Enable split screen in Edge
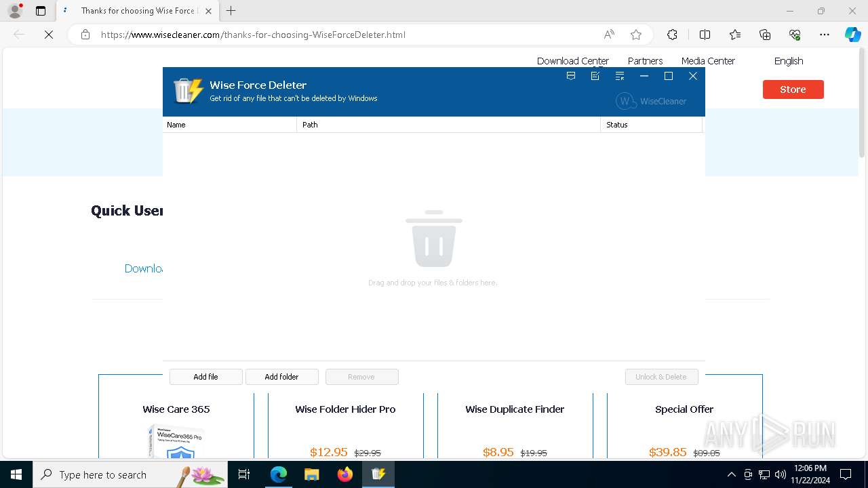This screenshot has width=868, height=488. click(x=705, y=35)
